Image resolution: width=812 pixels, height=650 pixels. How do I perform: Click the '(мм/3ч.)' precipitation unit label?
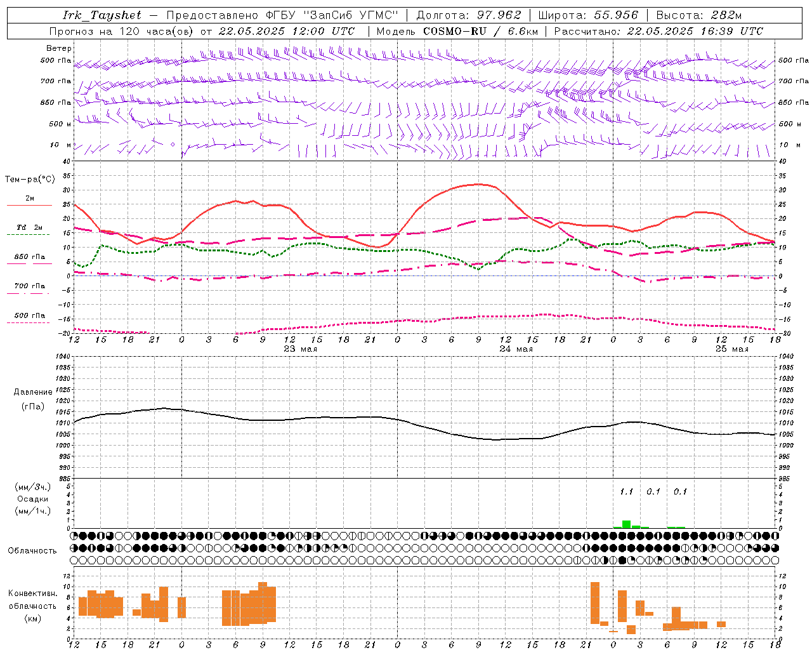32,487
